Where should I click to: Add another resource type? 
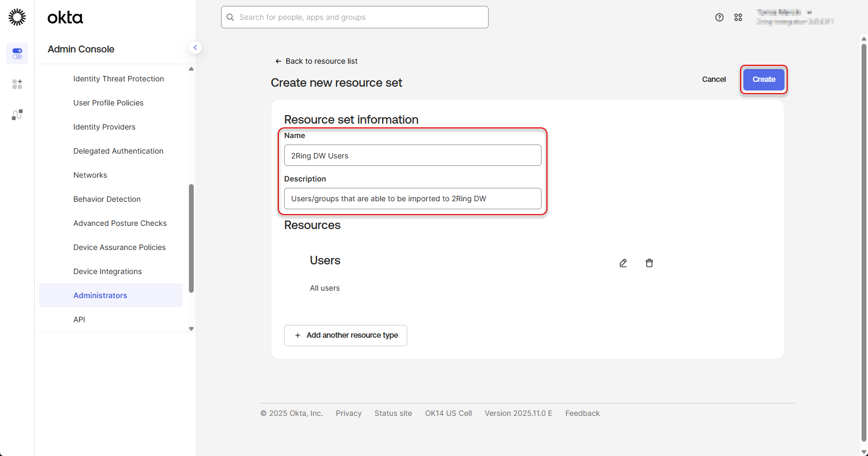tap(346, 336)
